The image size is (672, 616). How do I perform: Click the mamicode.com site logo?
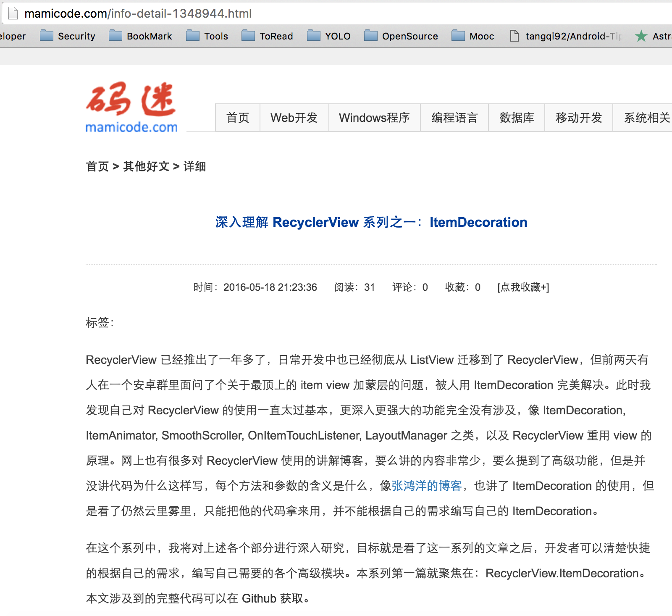[x=131, y=108]
